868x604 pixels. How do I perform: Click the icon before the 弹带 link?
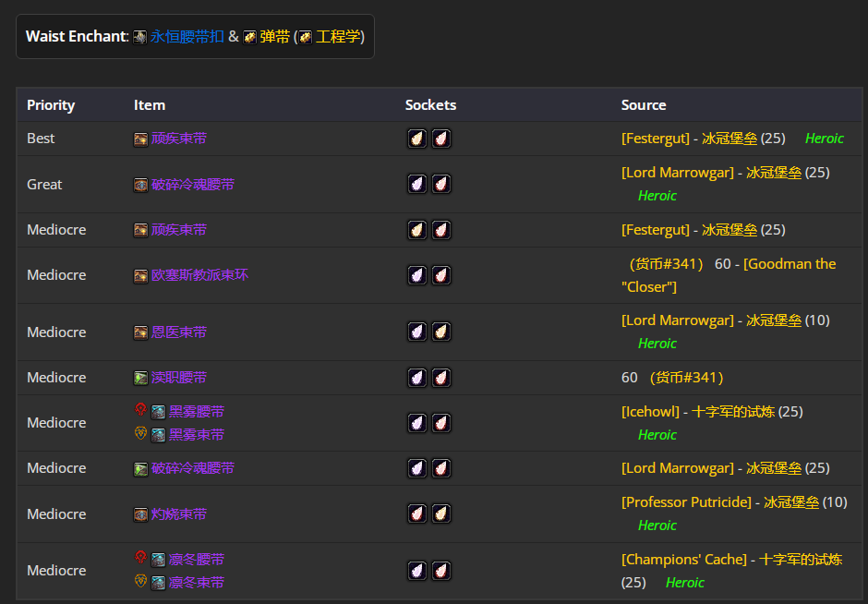coord(249,37)
